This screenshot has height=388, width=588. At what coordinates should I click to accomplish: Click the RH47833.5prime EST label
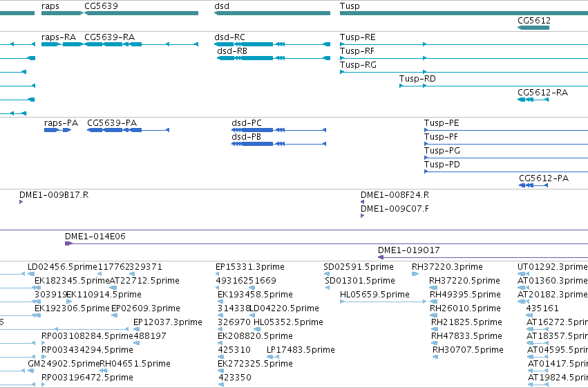[466, 336]
